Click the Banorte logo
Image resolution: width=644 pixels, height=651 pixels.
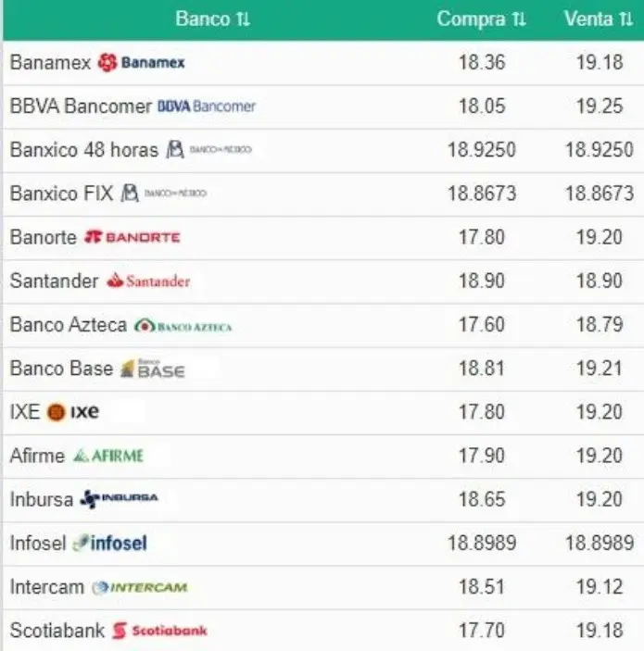tap(133, 237)
